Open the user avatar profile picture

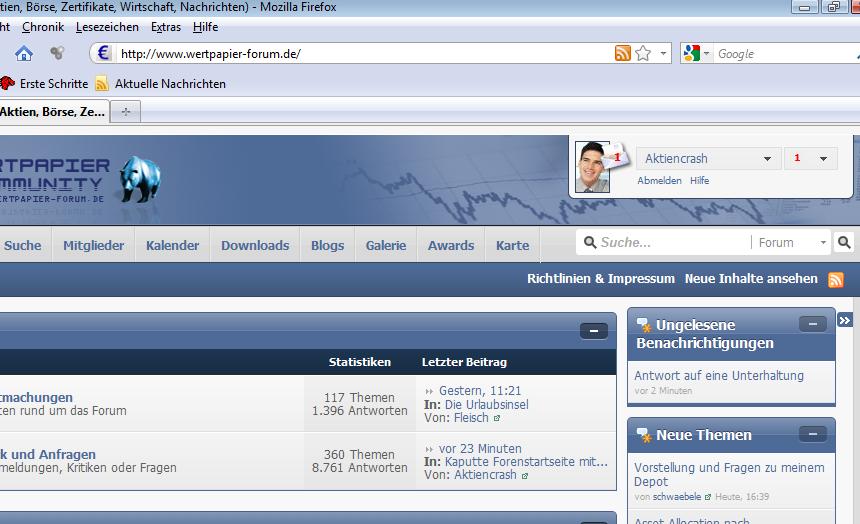(592, 167)
